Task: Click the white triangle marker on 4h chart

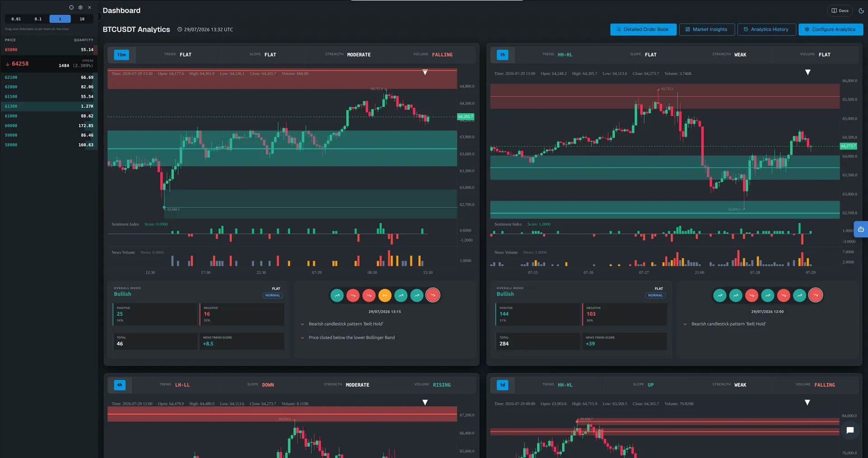Action: pyautogui.click(x=425, y=402)
